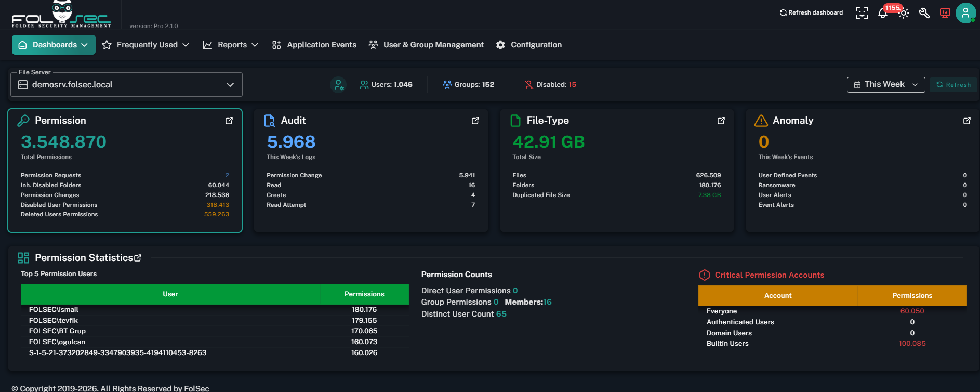This screenshot has height=392, width=980.
Task: Open the wrench tools icon
Action: (x=924, y=13)
